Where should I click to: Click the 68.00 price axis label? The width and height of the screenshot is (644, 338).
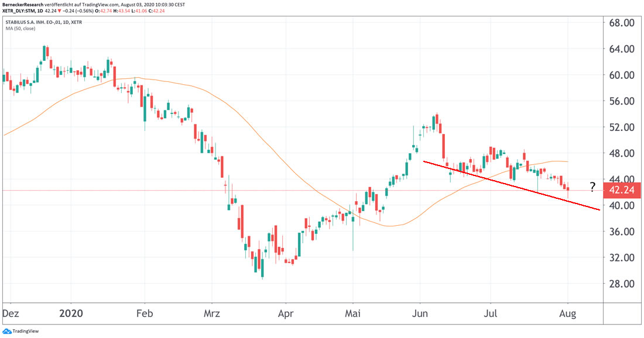(623, 23)
